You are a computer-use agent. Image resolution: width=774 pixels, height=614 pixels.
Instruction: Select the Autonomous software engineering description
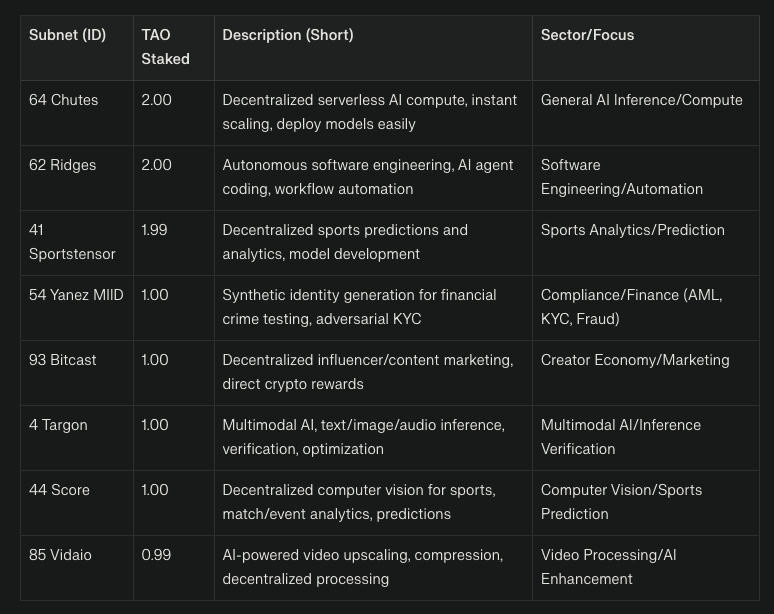point(367,177)
